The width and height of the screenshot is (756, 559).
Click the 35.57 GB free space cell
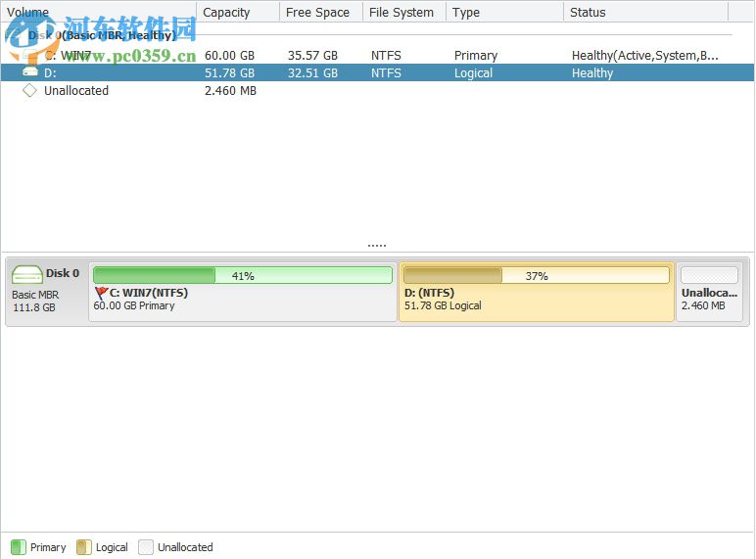click(312, 56)
